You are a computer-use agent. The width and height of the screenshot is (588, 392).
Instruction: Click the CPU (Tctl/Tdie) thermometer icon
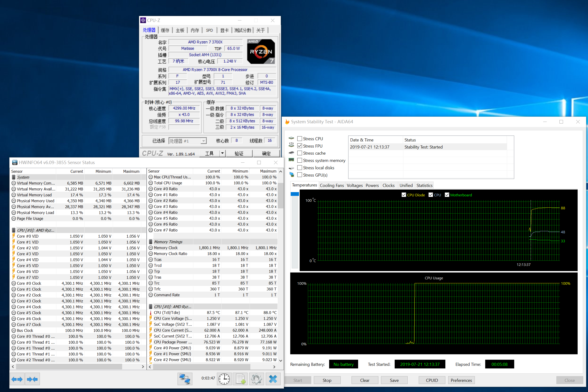click(x=151, y=313)
